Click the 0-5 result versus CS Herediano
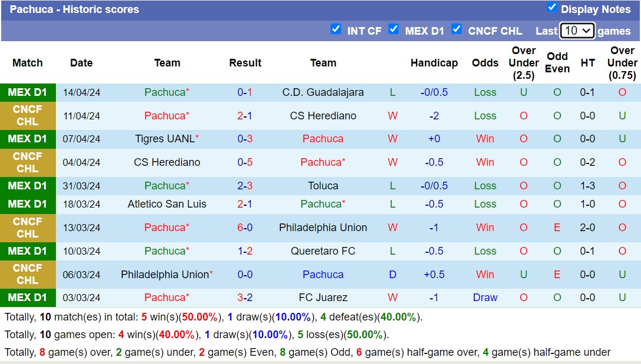Viewport: 641px width, 364px height. (245, 162)
